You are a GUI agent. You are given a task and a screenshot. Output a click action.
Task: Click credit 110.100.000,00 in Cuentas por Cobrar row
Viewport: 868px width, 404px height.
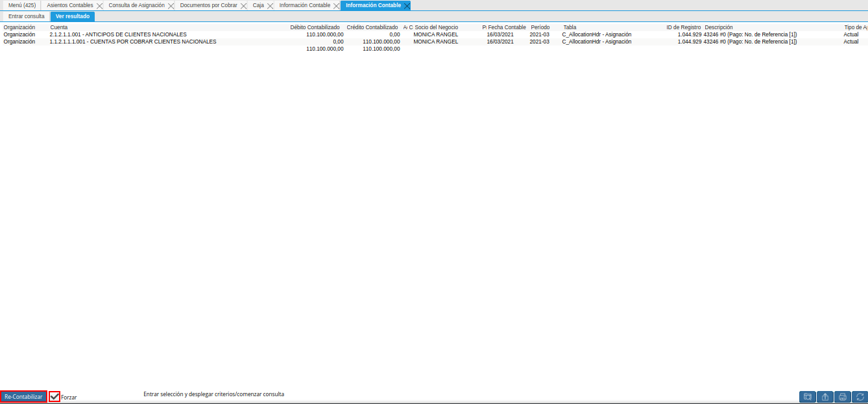[x=381, y=42]
